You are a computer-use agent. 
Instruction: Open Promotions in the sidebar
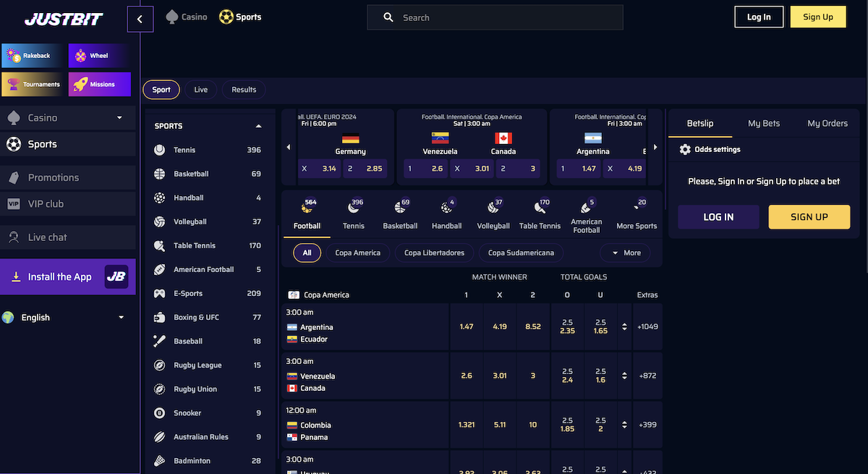coord(68,177)
